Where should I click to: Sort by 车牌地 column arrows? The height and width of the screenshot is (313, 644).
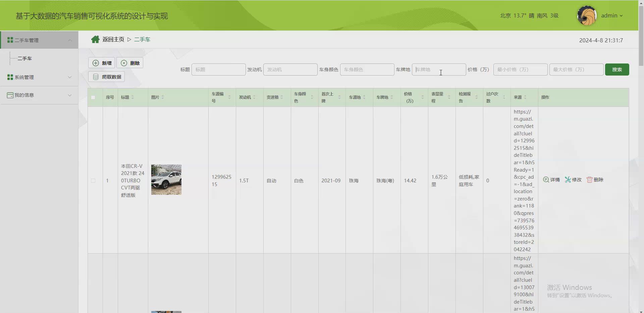click(x=392, y=97)
